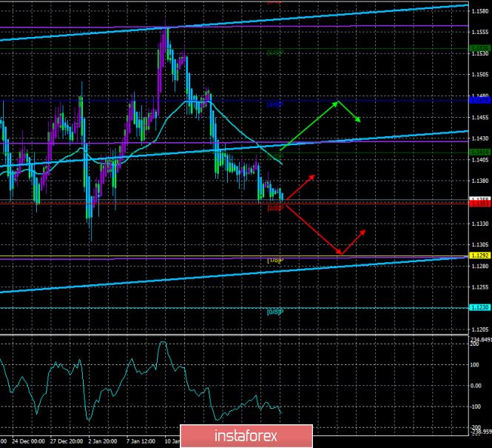Click the 1.1555 price axis label
This screenshot has width=492, height=448.
click(480, 33)
